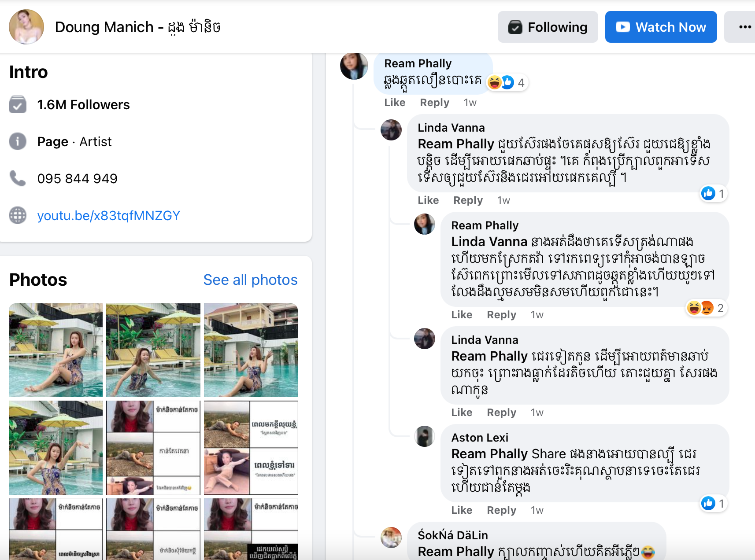Toggle the Following button
The height and width of the screenshot is (560, 755).
tap(548, 27)
